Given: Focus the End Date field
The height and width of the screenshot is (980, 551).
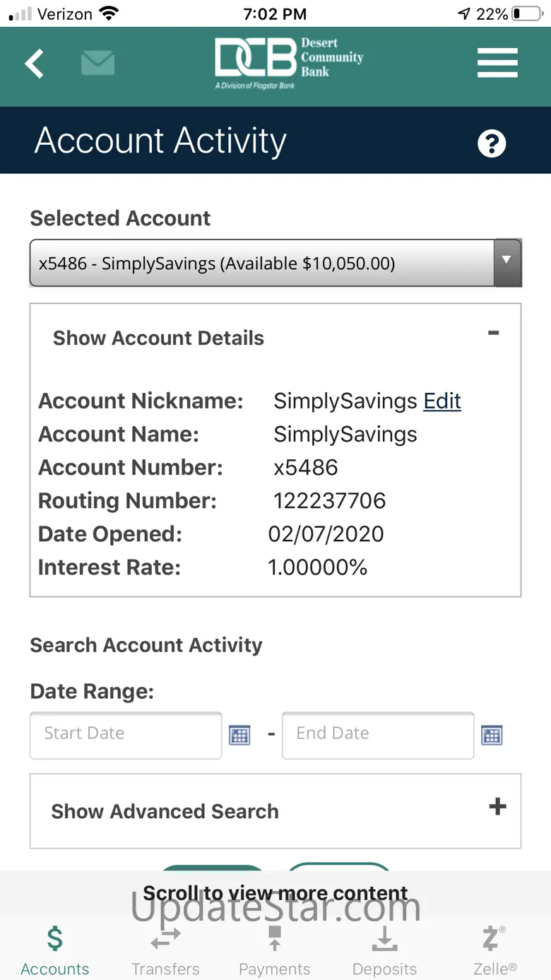Looking at the screenshot, I should coord(377,735).
